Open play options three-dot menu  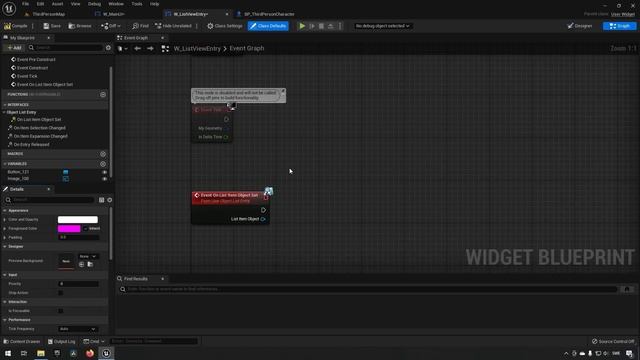[340, 26]
